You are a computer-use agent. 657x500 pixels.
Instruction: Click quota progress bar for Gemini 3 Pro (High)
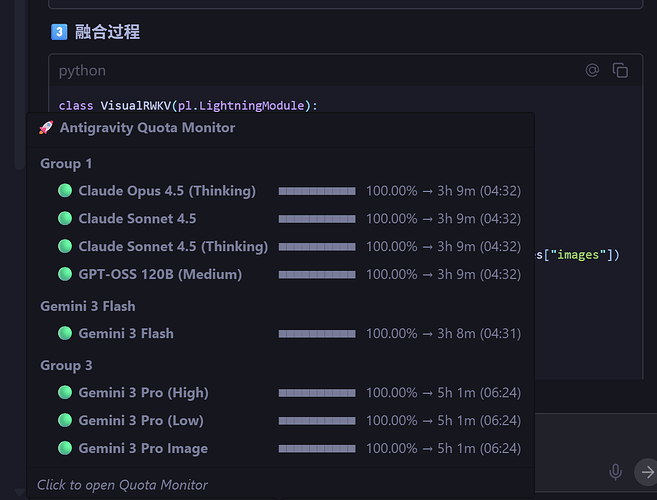317,393
